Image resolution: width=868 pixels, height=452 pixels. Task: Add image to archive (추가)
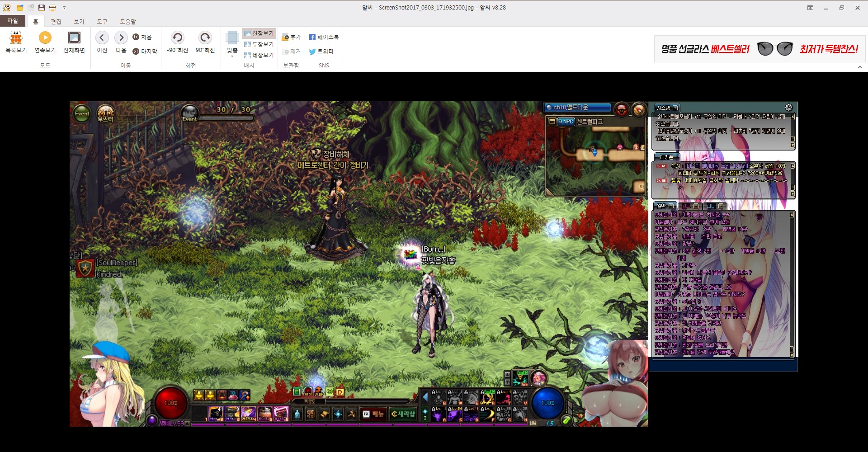pos(291,37)
